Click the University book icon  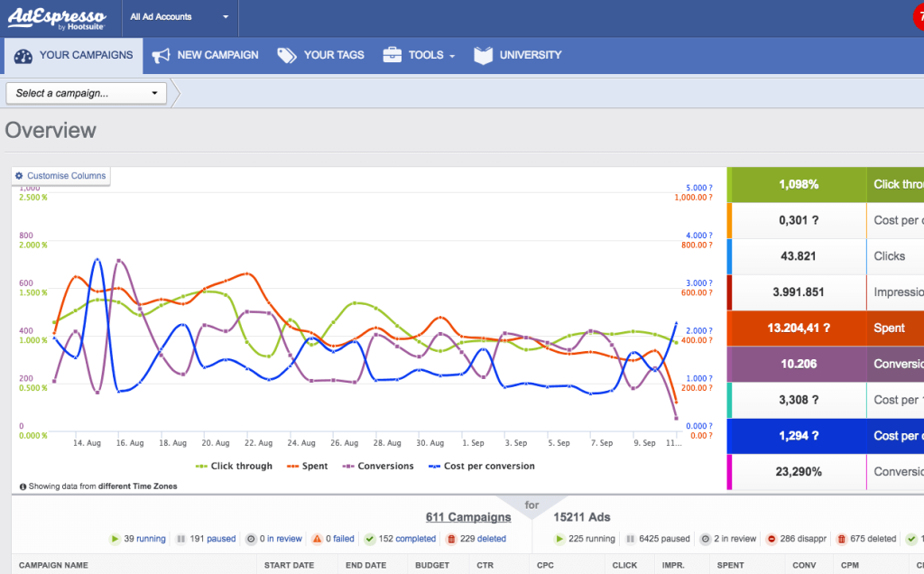click(x=484, y=55)
